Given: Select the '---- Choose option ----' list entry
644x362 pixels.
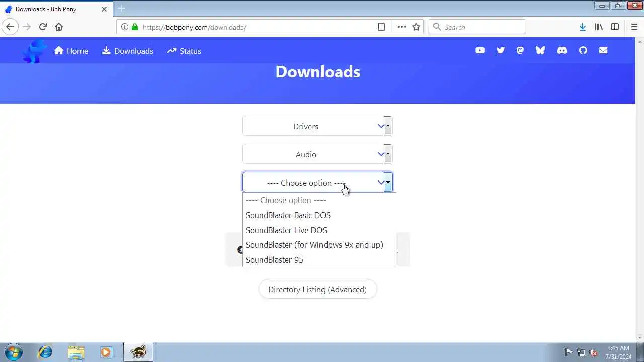Looking at the screenshot, I should point(319,200).
